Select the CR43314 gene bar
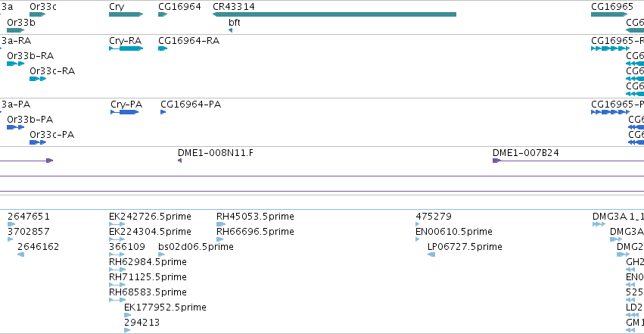The width and height of the screenshot is (644, 334). [334, 14]
